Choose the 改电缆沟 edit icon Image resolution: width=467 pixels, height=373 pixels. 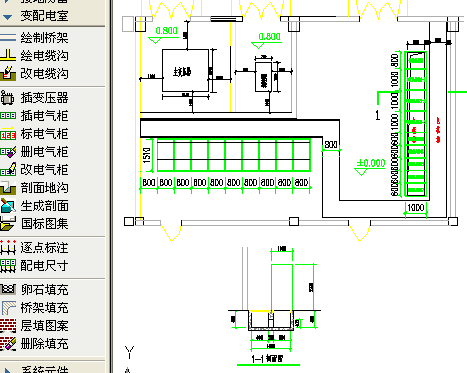pos(8,73)
